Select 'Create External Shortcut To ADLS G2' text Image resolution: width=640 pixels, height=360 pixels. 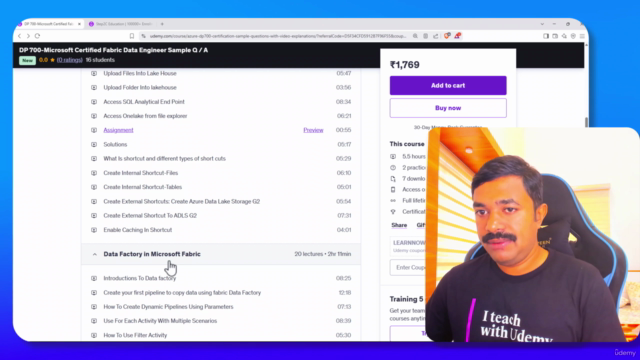150,216
